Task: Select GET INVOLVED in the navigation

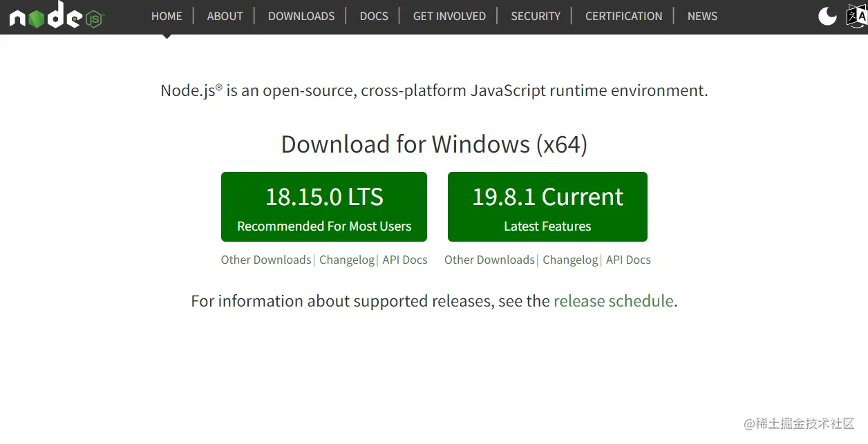Action: [449, 16]
